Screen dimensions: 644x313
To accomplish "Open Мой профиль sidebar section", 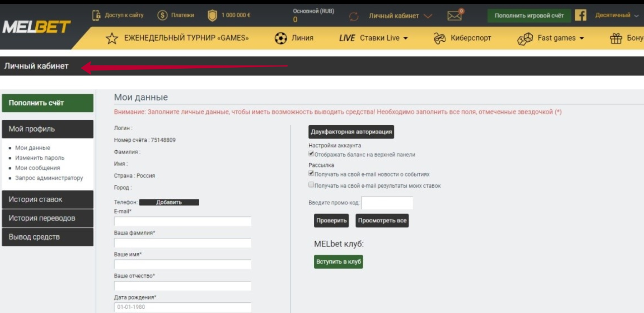I will coord(47,129).
